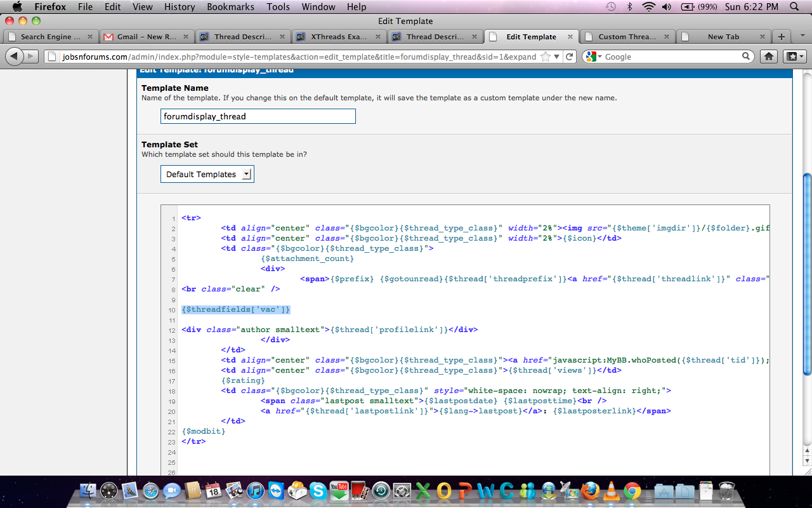Open Google Chrome from the dock
Screen dimensions: 812x508
pyautogui.click(x=632, y=491)
